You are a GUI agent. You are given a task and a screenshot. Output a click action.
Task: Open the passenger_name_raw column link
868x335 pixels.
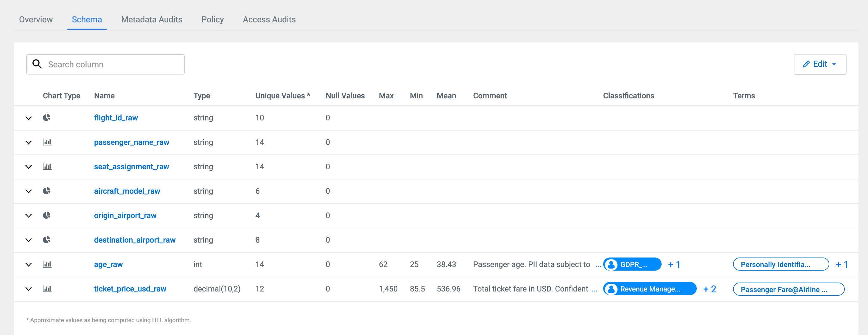[x=131, y=142]
